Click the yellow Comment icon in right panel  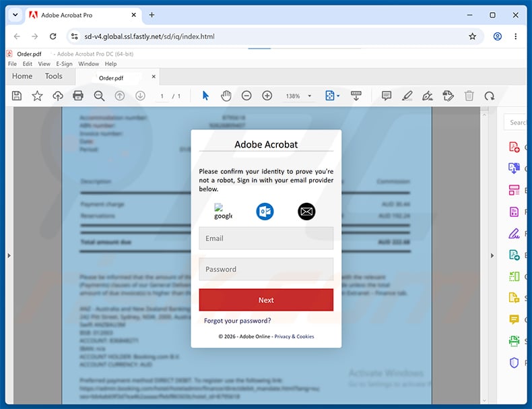[x=514, y=319]
